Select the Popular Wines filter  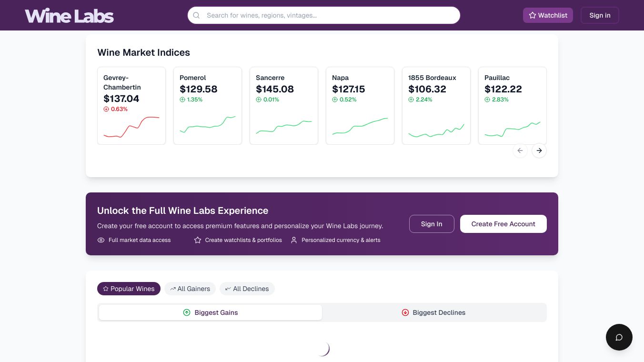pos(129,289)
